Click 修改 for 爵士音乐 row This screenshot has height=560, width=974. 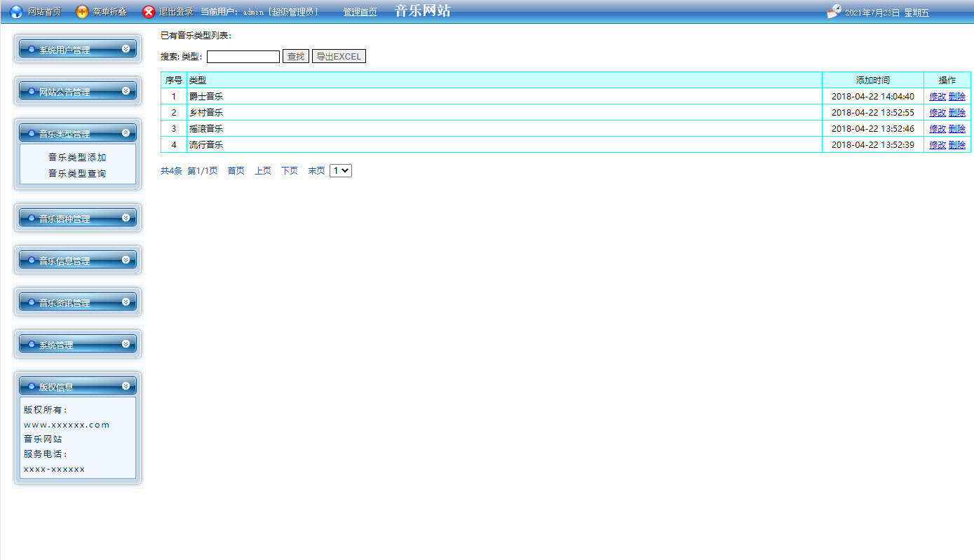[x=938, y=97]
